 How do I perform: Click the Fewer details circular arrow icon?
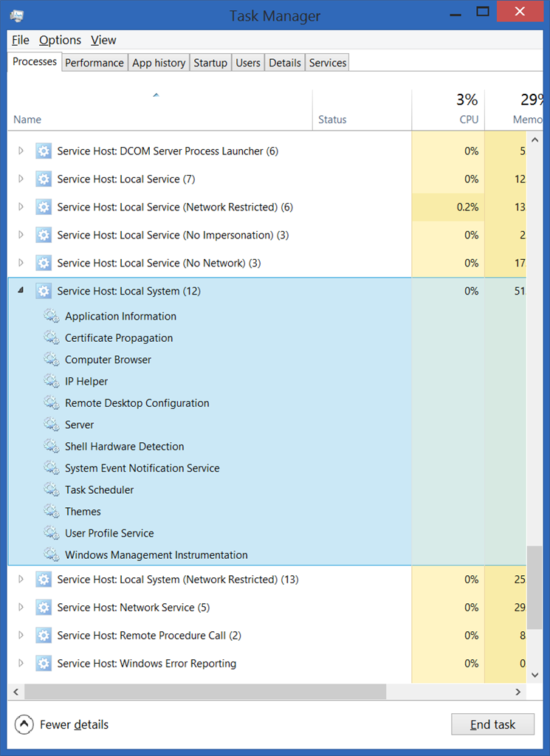[x=24, y=724]
